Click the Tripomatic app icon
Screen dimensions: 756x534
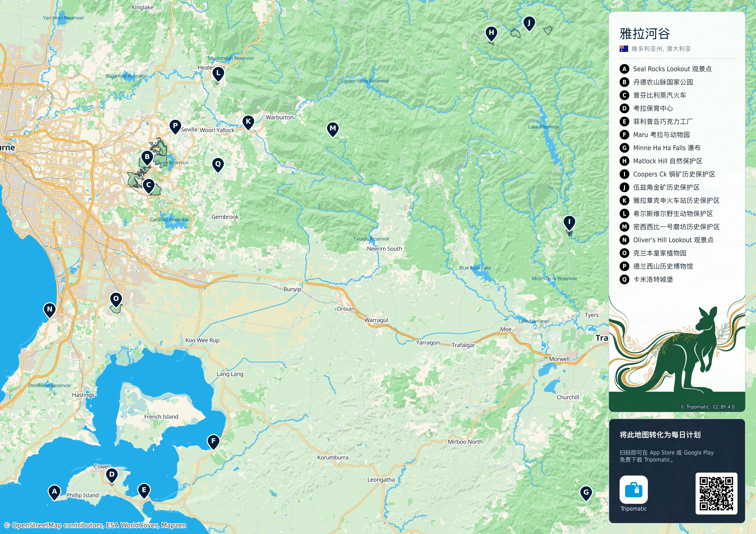tap(633, 489)
